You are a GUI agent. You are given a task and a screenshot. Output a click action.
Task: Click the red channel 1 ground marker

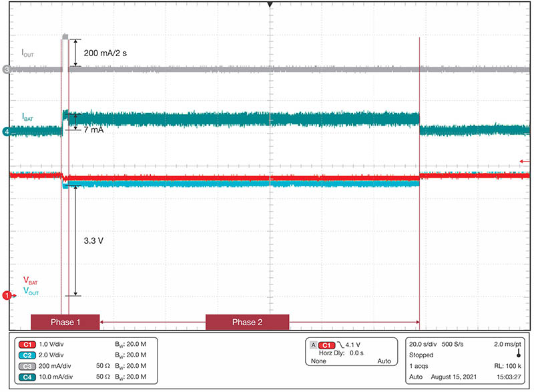(7, 295)
